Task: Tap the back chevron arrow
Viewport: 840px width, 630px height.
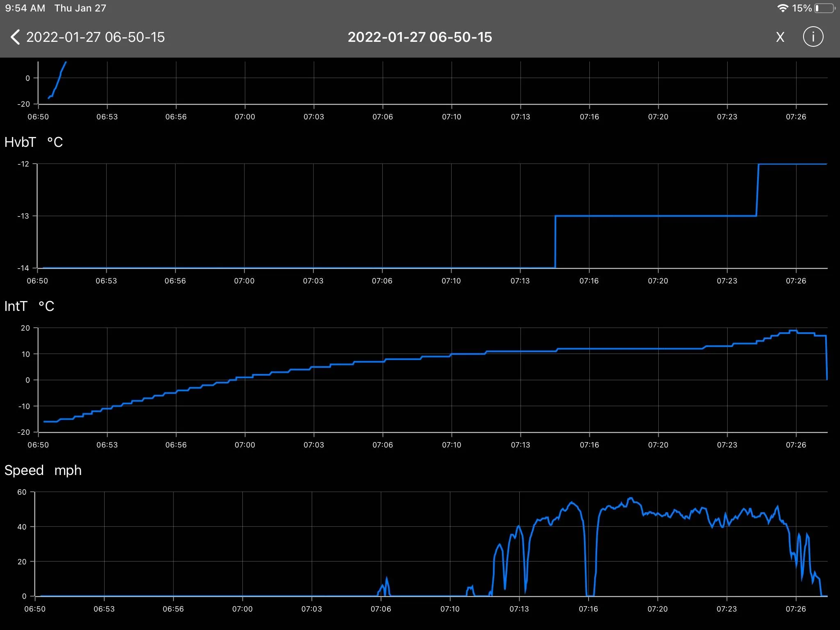Action: 15,37
